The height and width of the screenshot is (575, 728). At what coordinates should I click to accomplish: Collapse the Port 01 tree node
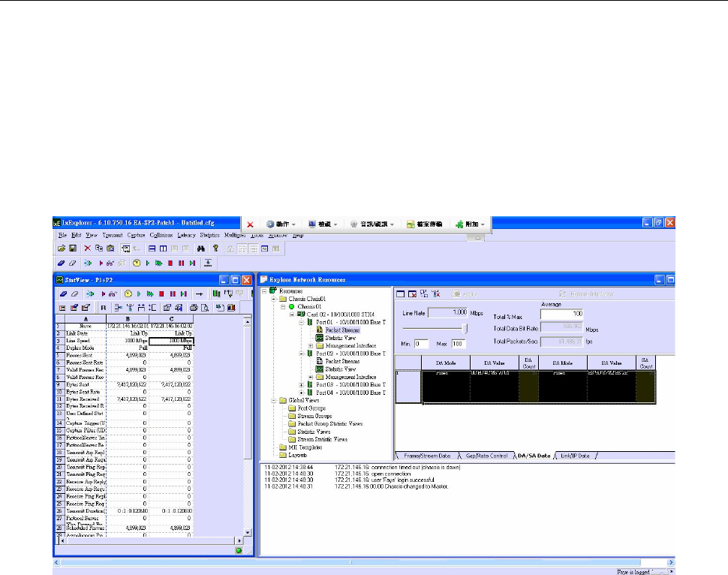coord(301,321)
